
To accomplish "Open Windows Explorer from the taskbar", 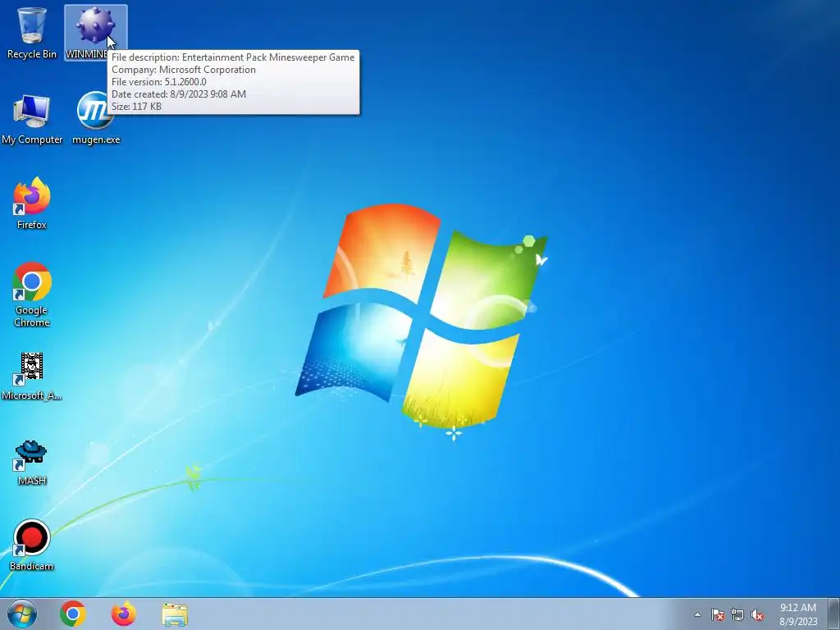I will (x=175, y=614).
